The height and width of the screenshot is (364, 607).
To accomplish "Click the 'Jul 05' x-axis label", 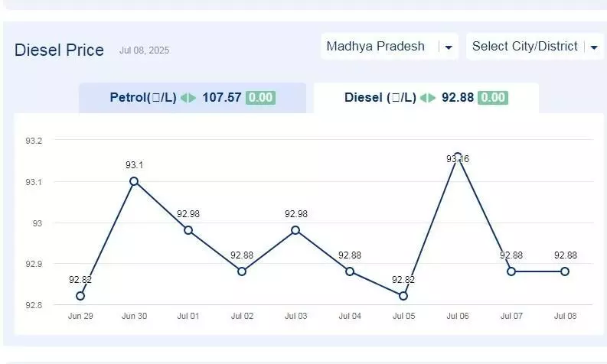I will coord(403,316).
